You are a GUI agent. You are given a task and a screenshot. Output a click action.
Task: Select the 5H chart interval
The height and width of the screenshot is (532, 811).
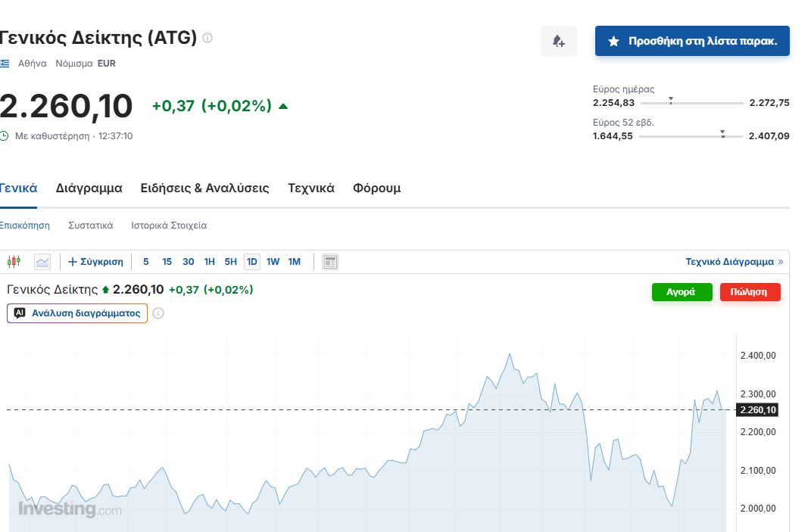(x=231, y=262)
